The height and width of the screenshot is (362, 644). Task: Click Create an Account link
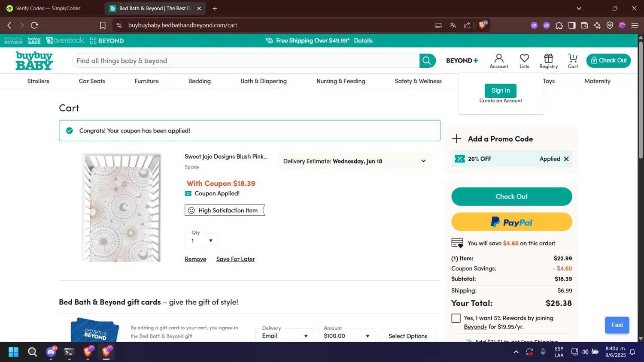[x=501, y=101]
